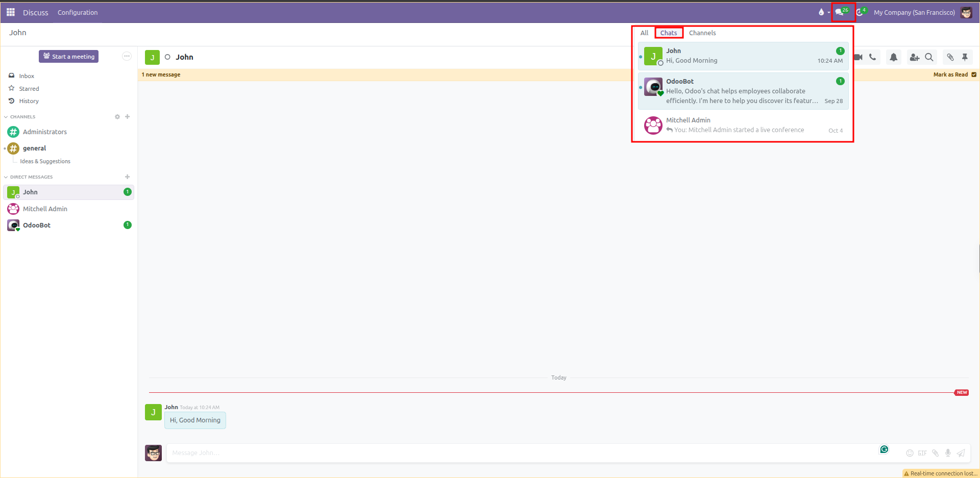Screen dimensions: 980x478
Task: Click the Grammarly icon in composer
Action: point(884,449)
